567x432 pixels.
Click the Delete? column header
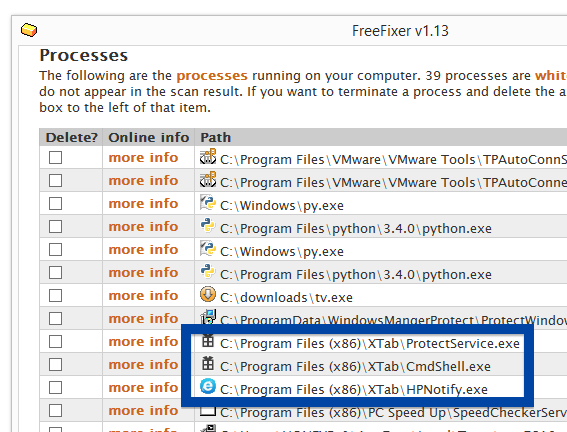pyautogui.click(x=72, y=137)
